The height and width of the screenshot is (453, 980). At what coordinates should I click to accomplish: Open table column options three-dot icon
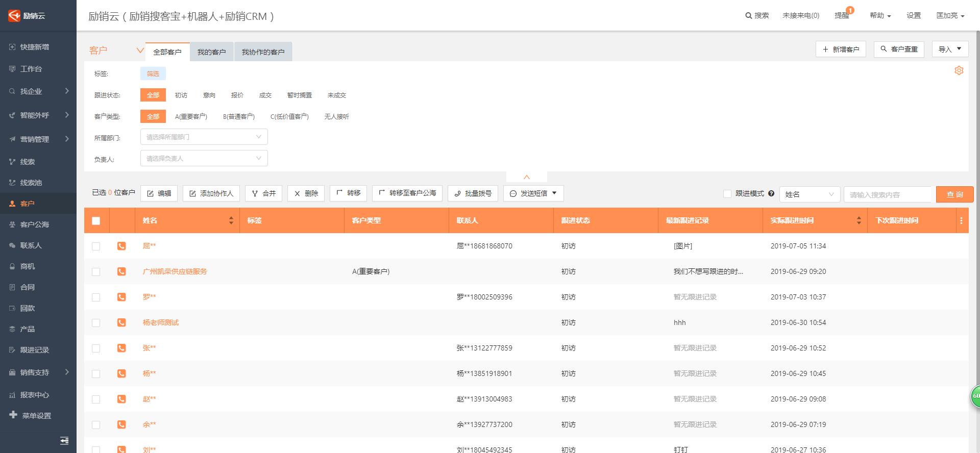[961, 220]
